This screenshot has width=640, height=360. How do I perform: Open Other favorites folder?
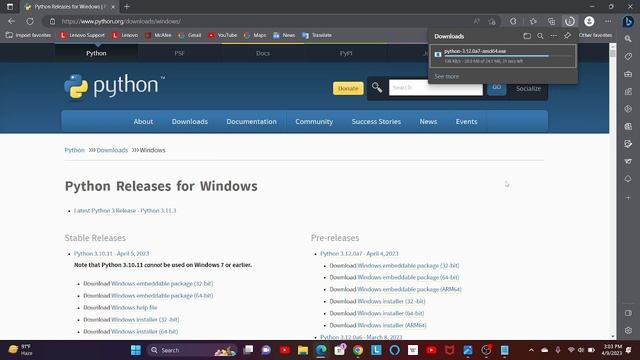tap(595, 35)
